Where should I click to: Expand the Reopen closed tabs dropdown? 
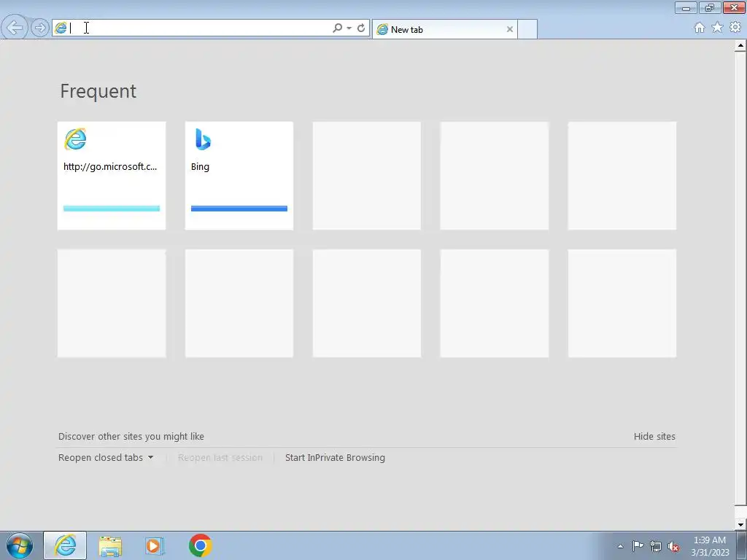106,458
